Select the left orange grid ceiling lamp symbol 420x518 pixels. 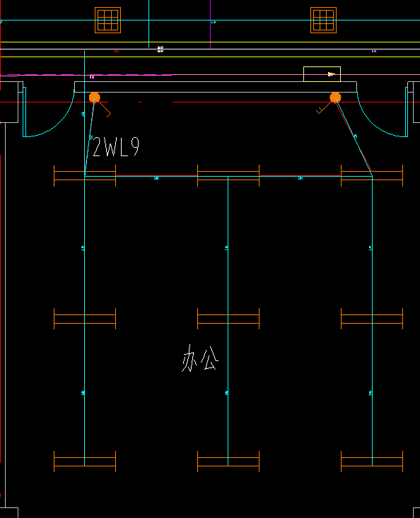[x=107, y=20]
